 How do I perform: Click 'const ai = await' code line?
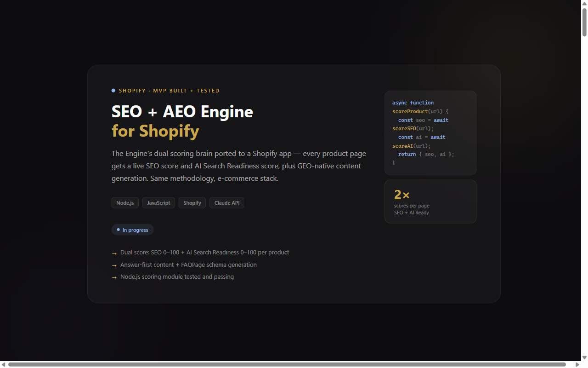point(422,137)
